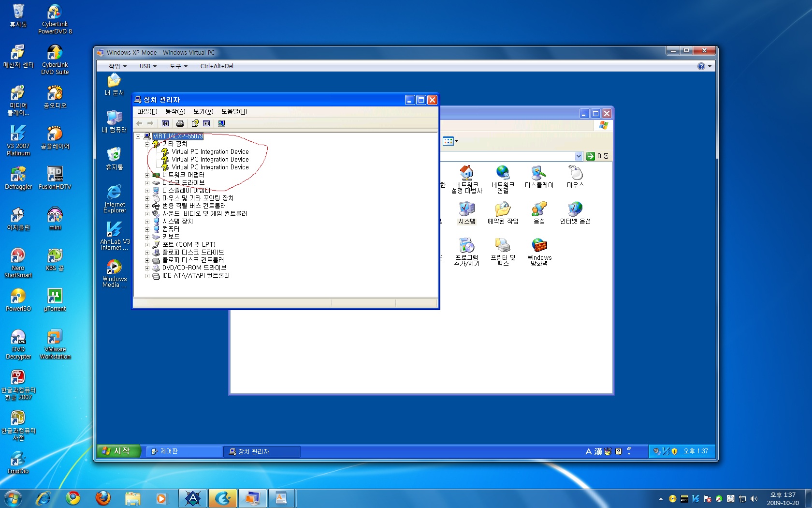
Task: Click the host taskbar clock showing 2009-10-20
Action: coord(783,499)
